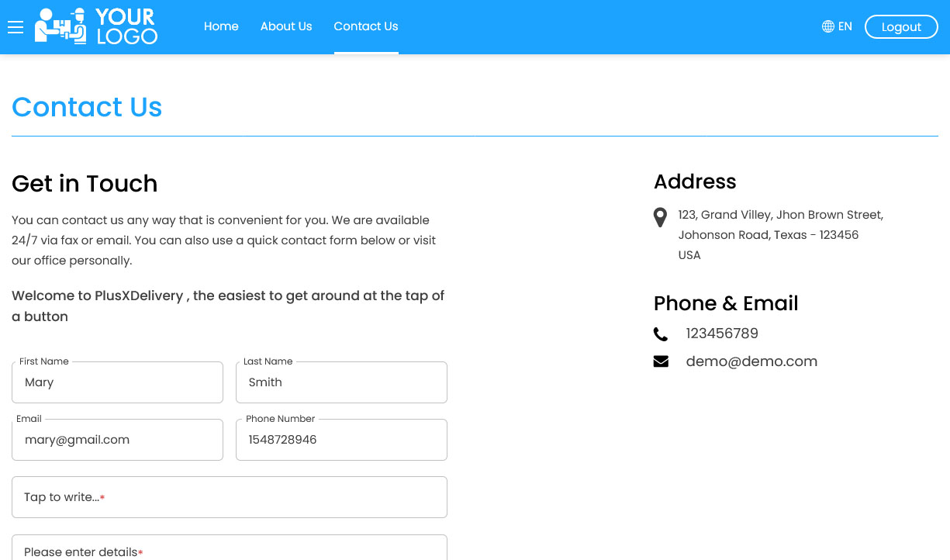Click the globe language icon
Screen dimensions: 950x560
pos(828,26)
